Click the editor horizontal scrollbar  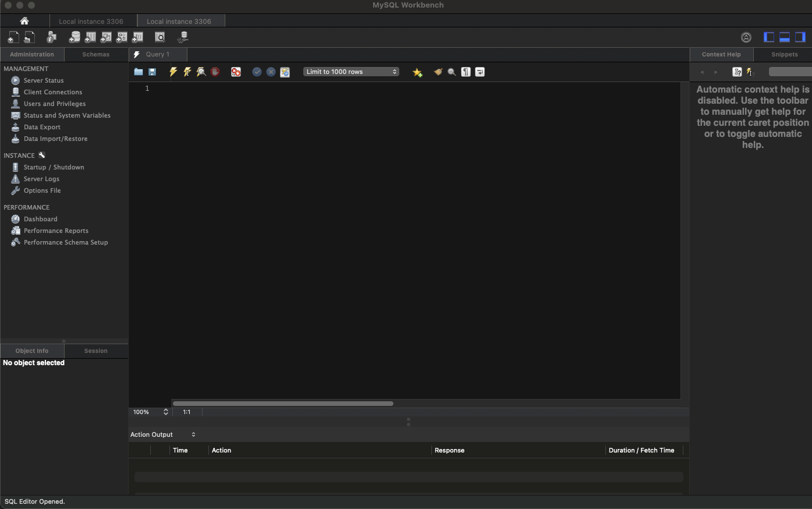[x=283, y=403]
